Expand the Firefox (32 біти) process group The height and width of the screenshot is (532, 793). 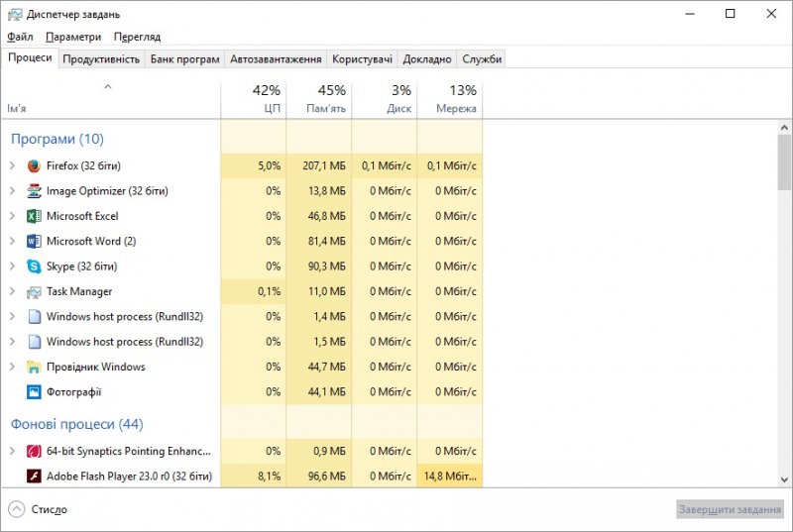click(13, 165)
